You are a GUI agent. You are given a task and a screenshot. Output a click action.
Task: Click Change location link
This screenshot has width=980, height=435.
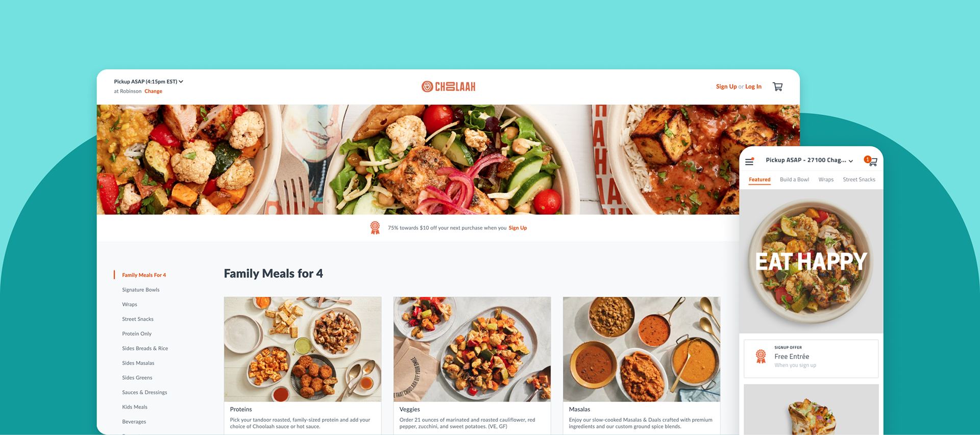(153, 91)
